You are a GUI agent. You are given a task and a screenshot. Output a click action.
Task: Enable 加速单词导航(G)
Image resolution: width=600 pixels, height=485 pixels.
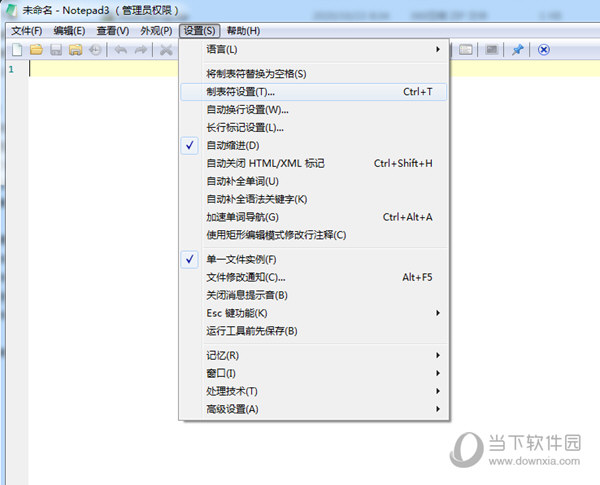(x=314, y=217)
